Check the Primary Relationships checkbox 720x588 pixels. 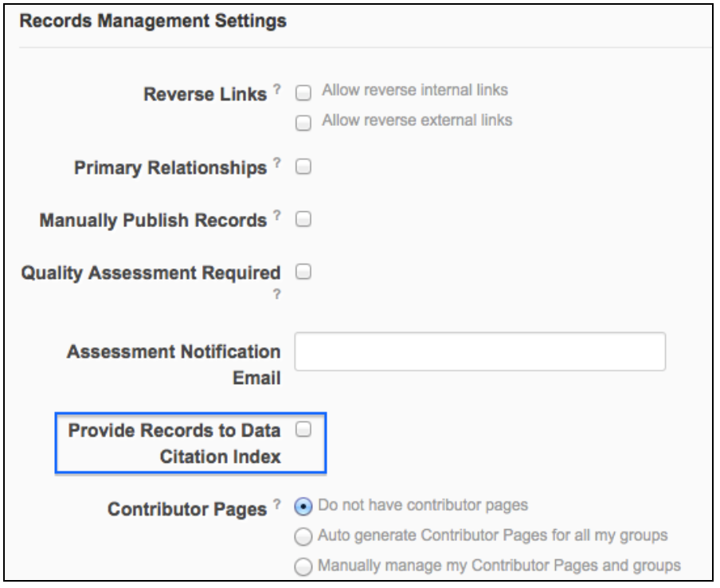click(x=303, y=168)
